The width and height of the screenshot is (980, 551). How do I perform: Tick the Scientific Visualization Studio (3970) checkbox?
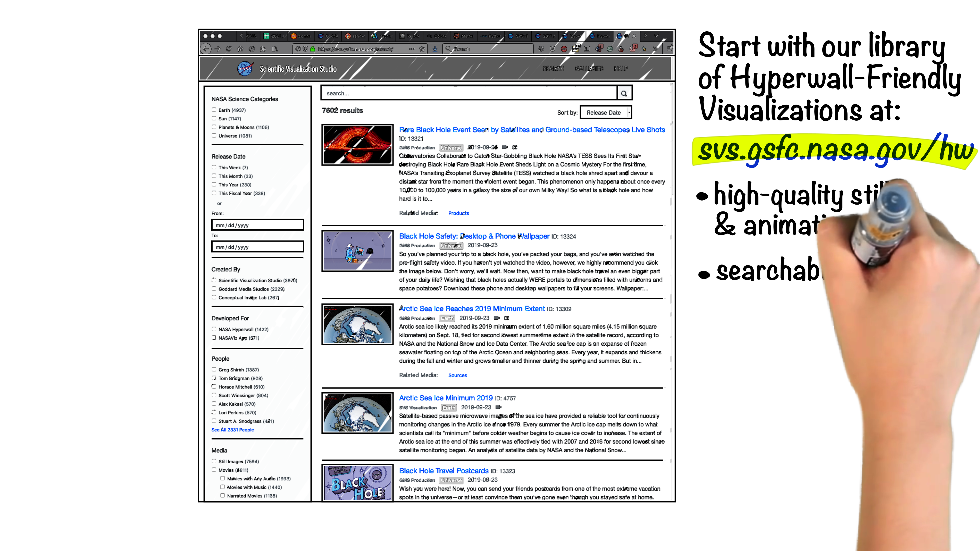pyautogui.click(x=214, y=280)
